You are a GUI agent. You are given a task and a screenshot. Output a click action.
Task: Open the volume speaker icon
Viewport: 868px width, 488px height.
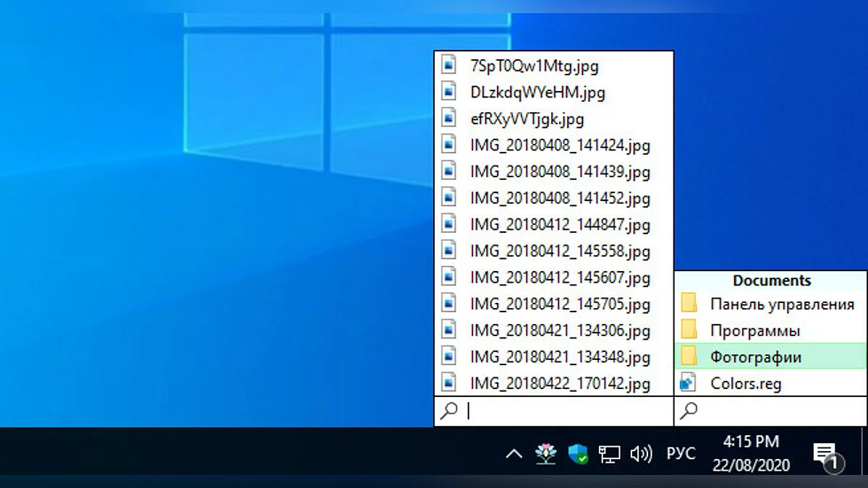click(x=641, y=454)
